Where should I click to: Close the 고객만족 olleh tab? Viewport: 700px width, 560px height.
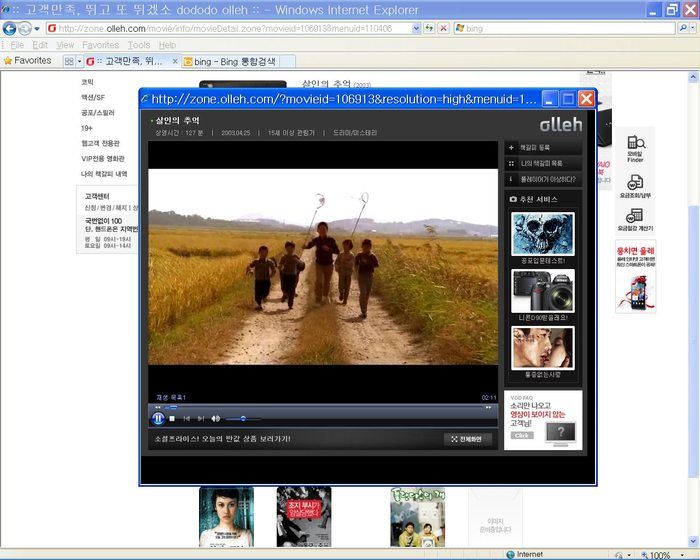pos(175,61)
